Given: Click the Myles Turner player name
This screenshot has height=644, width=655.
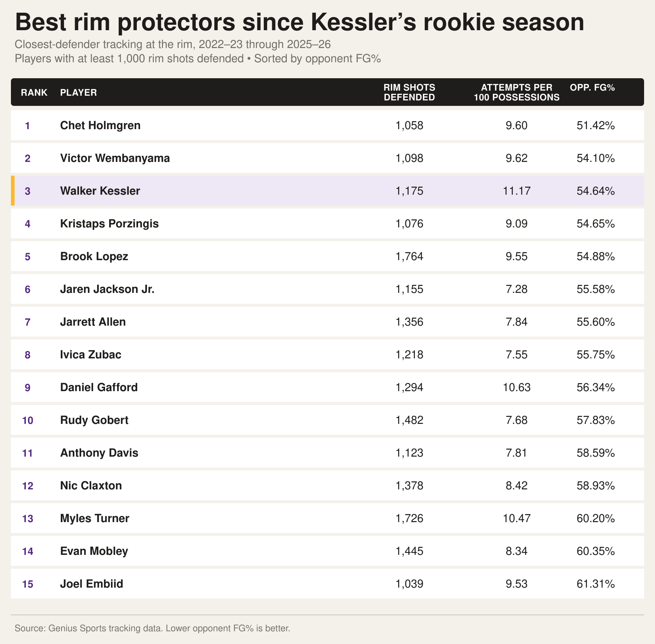Looking at the screenshot, I should coord(95,518).
